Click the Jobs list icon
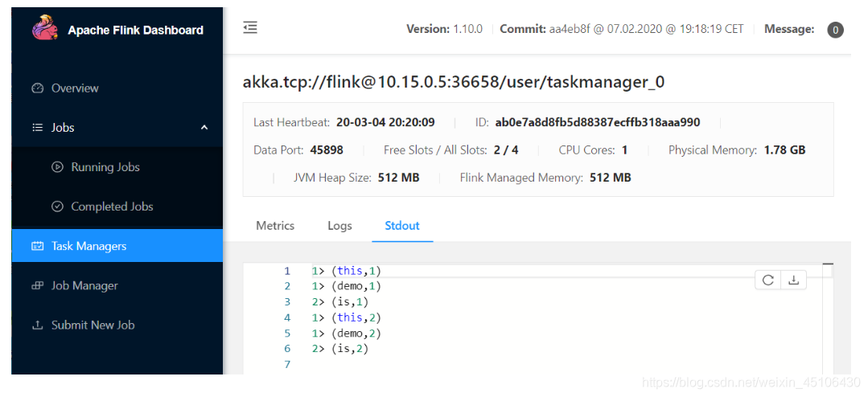 tap(37, 128)
